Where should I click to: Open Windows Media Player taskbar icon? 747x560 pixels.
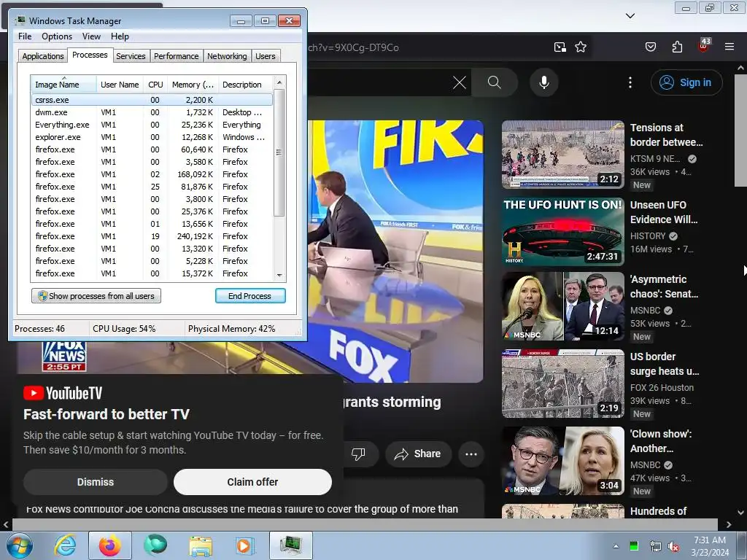[245, 545]
